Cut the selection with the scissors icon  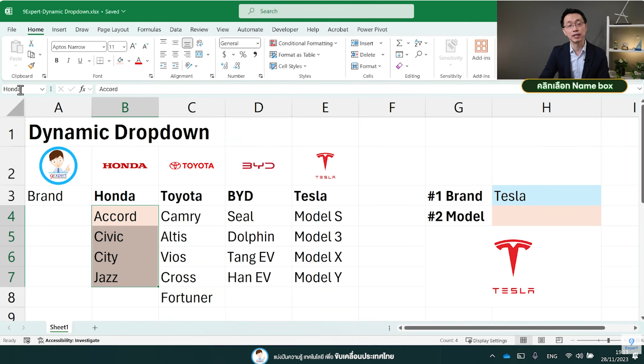[31, 43]
